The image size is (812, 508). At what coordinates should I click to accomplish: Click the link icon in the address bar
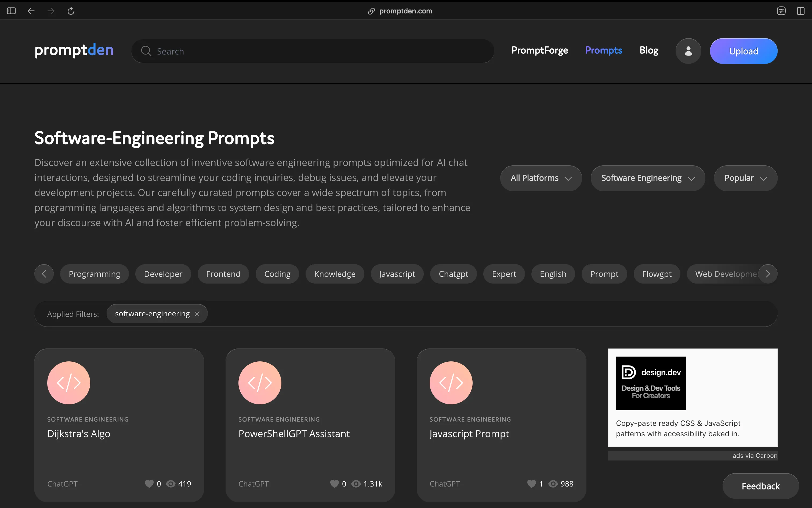(x=371, y=11)
